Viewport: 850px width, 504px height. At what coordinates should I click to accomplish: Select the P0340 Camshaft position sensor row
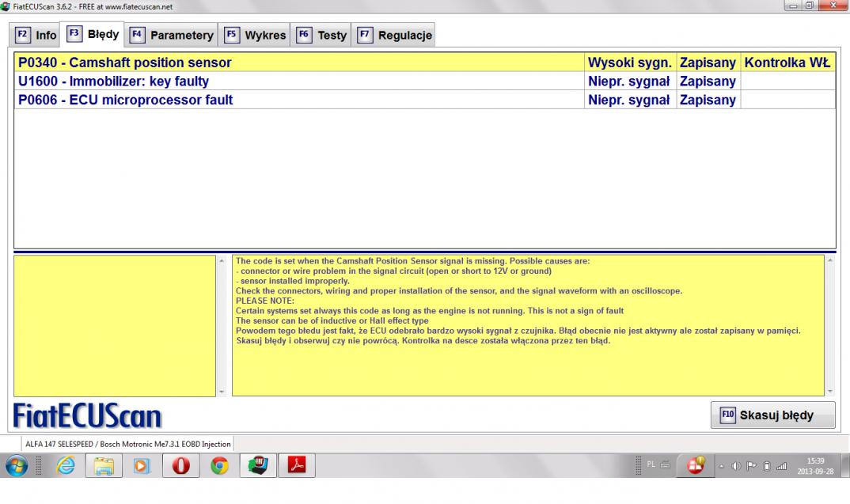pyautogui.click(x=424, y=63)
